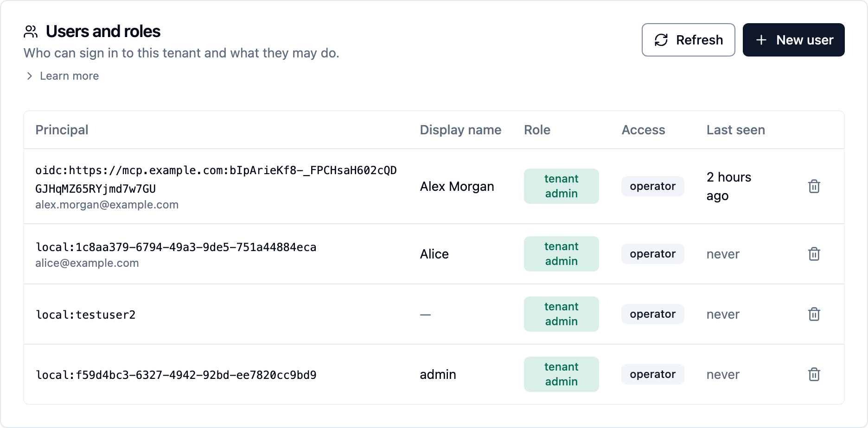868x428 pixels.
Task: Click the local:1c8aa379 principal ID
Action: tap(176, 247)
